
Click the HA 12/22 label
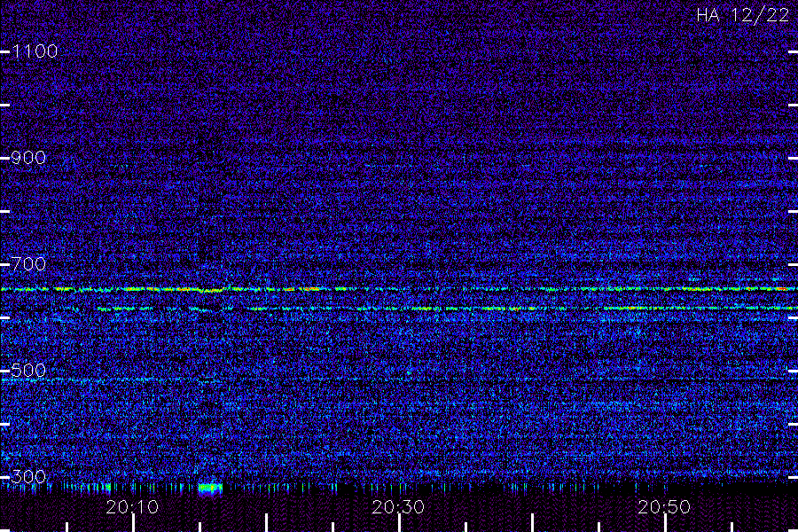point(743,15)
